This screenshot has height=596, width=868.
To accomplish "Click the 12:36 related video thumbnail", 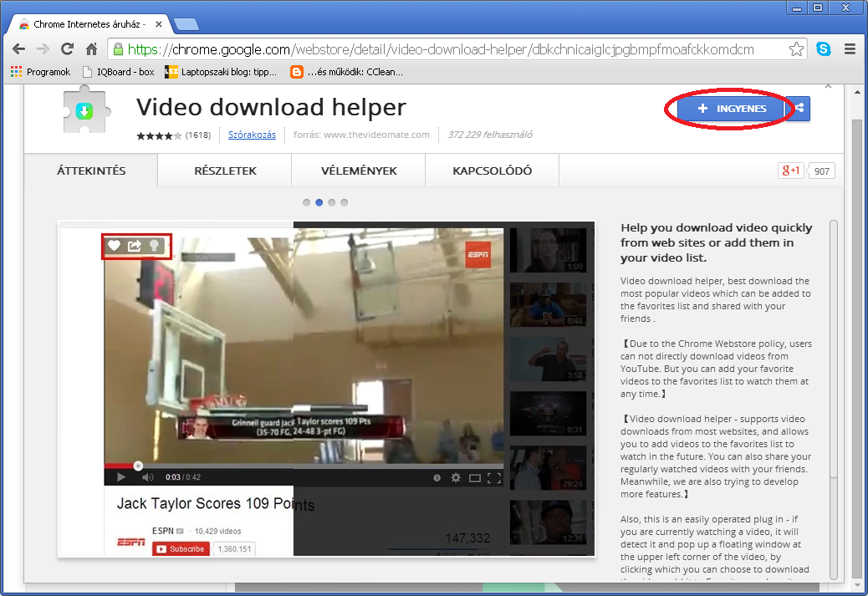I will coord(548,522).
